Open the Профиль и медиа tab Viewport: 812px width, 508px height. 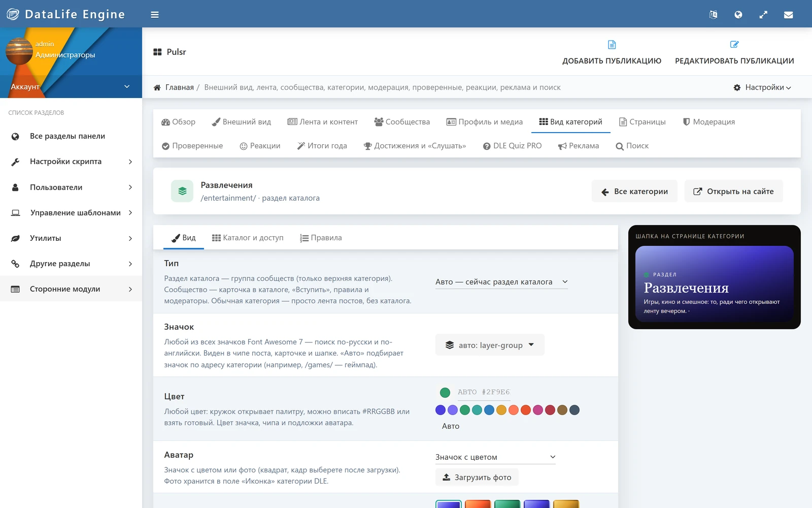[x=485, y=122]
